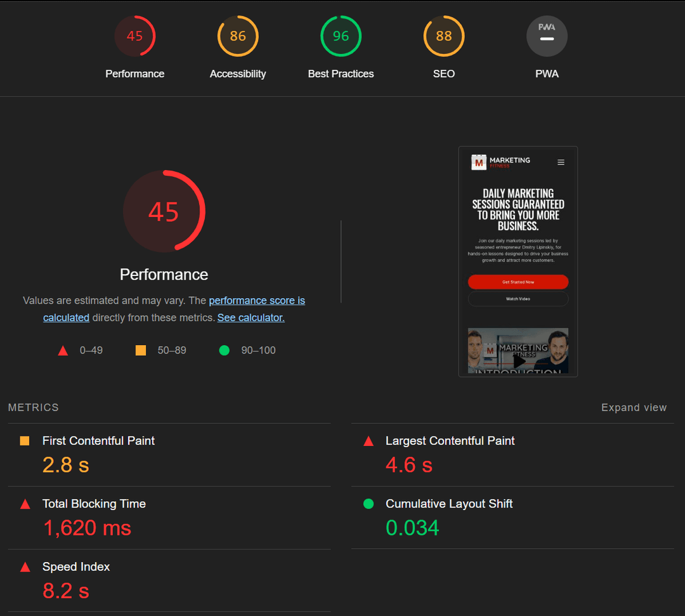The width and height of the screenshot is (685, 616).
Task: Select the red triangle beside Total Blocking Time
Action: tap(25, 504)
